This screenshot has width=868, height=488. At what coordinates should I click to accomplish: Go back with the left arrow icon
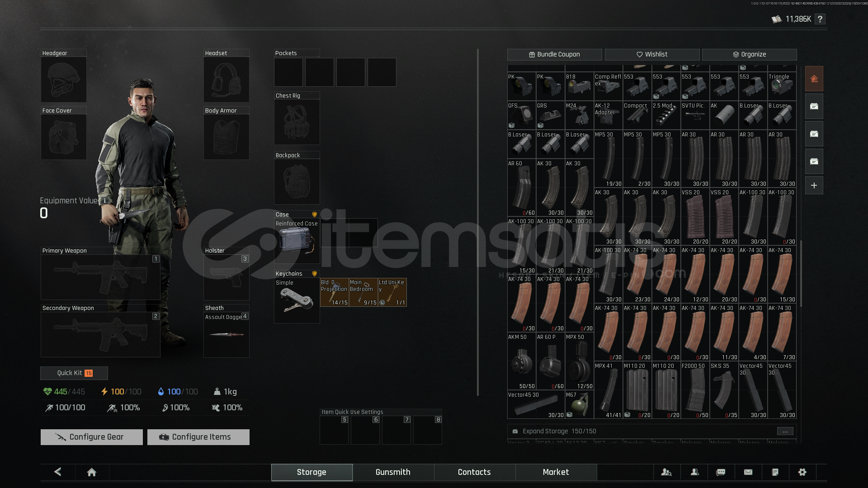(58, 472)
